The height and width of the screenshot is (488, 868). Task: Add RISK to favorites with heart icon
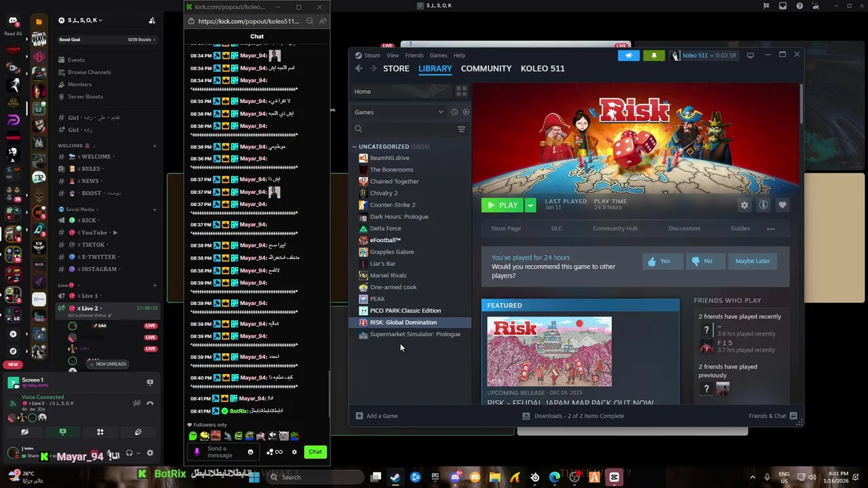click(783, 205)
